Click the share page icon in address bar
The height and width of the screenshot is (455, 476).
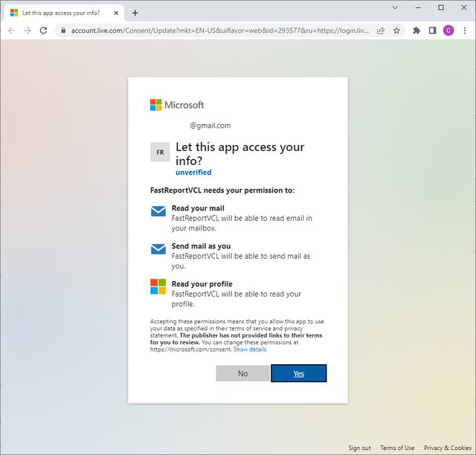[x=381, y=30]
